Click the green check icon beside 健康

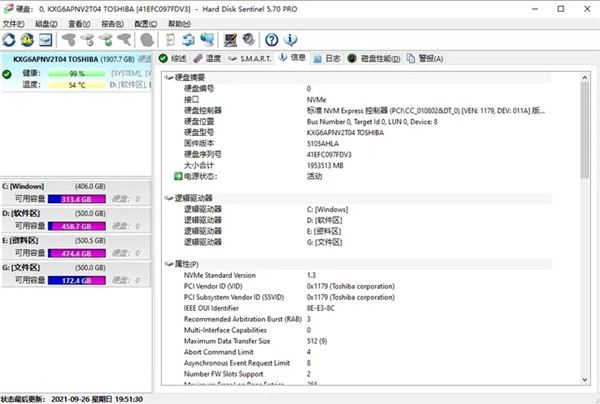pyautogui.click(x=7, y=74)
